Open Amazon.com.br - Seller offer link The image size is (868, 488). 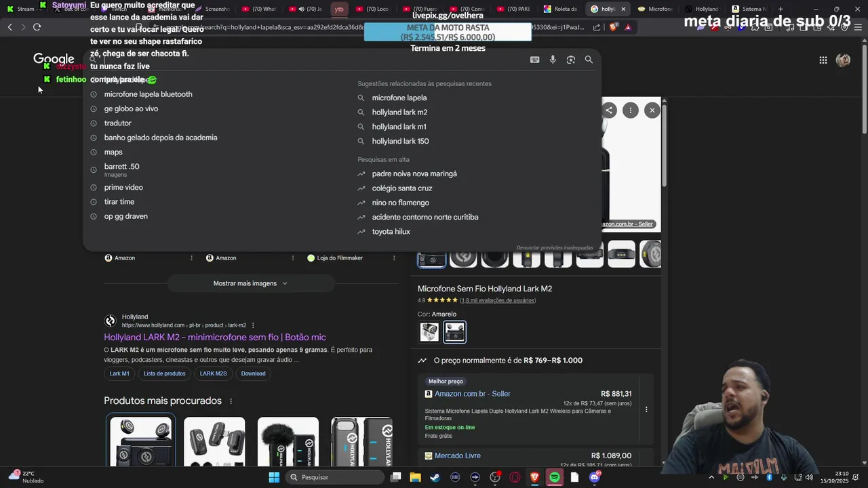[473, 394]
